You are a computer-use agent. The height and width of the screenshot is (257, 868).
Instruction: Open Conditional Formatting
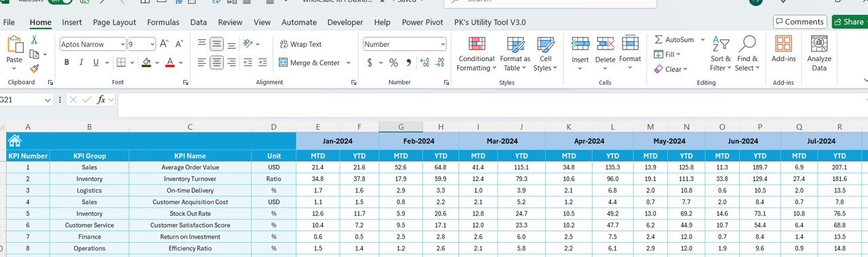[x=476, y=54]
